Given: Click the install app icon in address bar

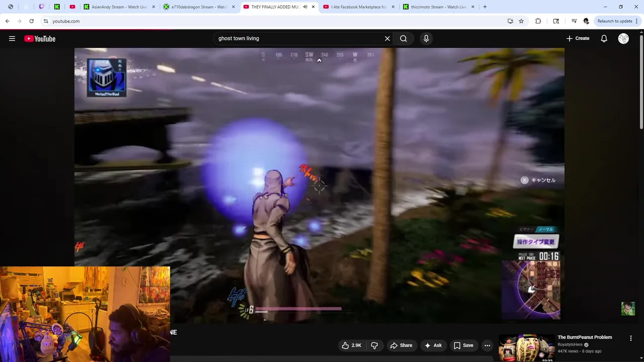Looking at the screenshot, I should [x=510, y=21].
